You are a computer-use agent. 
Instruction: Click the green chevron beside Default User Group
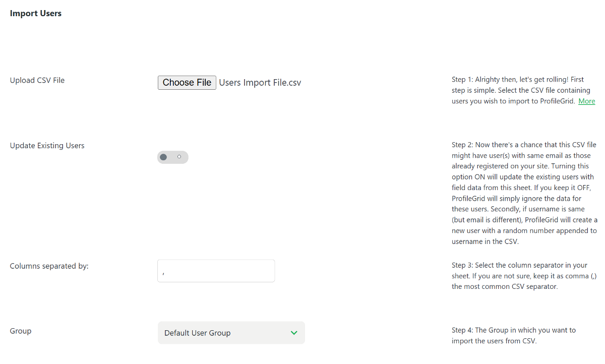pyautogui.click(x=294, y=333)
